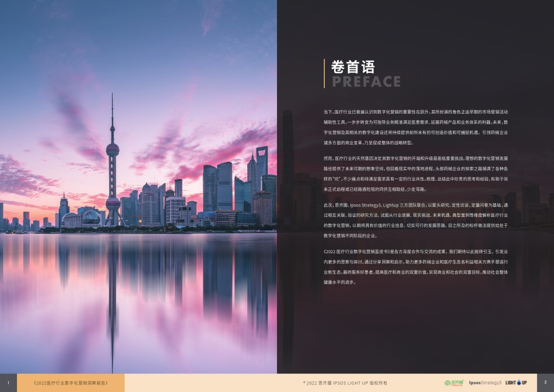Select the heading "卷首语"
554x392 pixels.
pos(353,67)
